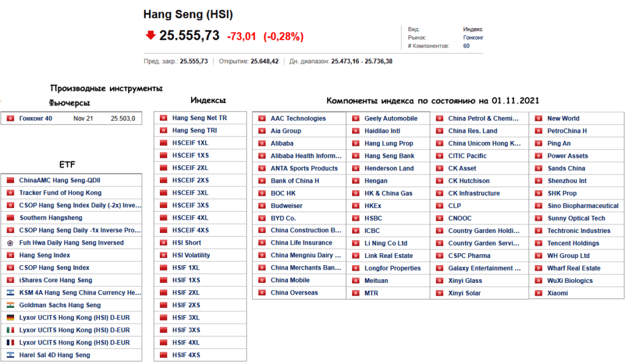Click the Xiaomi component link

(557, 293)
